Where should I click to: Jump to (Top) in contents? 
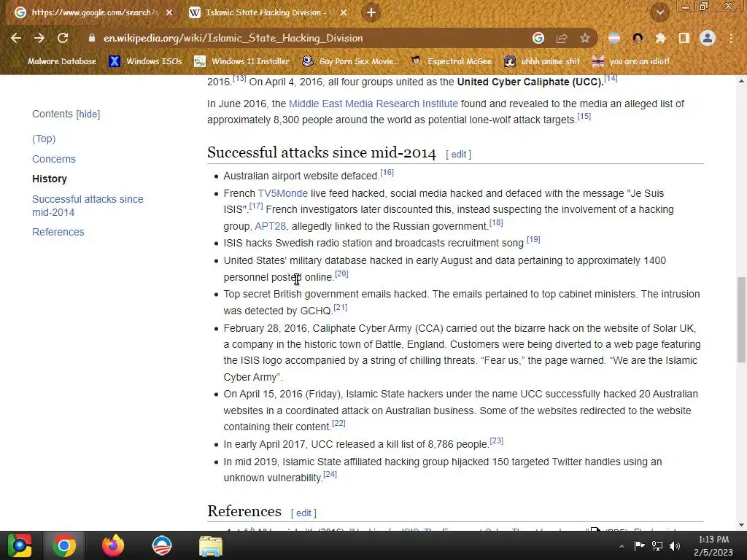[x=44, y=139]
